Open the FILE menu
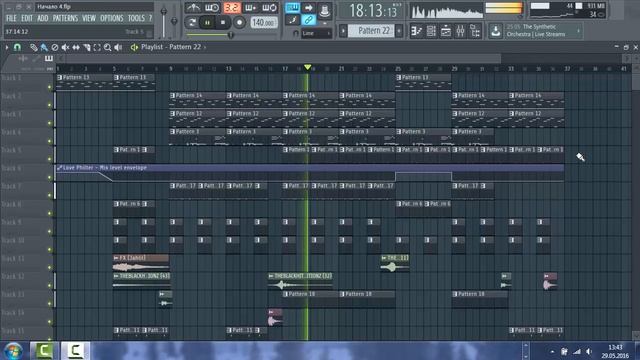Screen dimensions: 640x360 (x=11, y=18)
